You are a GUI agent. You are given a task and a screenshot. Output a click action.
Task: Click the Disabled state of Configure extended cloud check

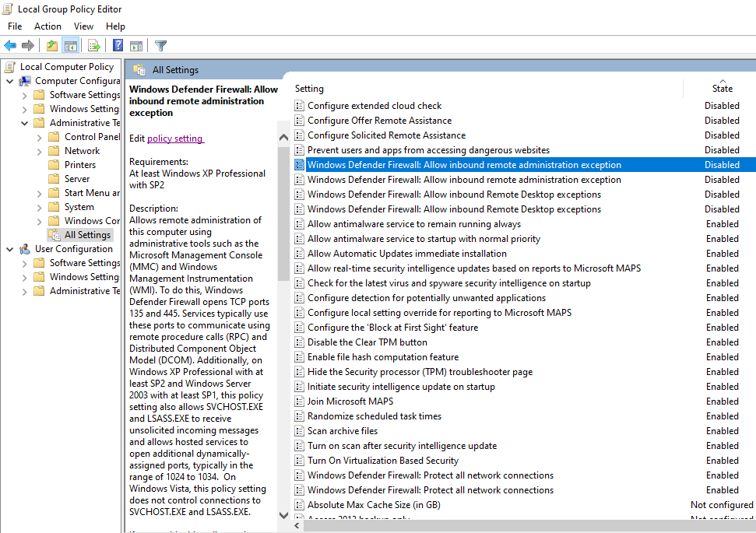(x=722, y=106)
